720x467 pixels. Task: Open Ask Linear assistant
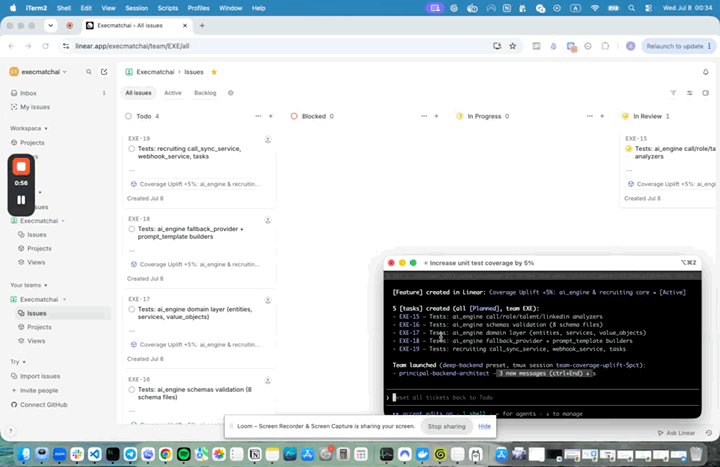[x=676, y=433]
